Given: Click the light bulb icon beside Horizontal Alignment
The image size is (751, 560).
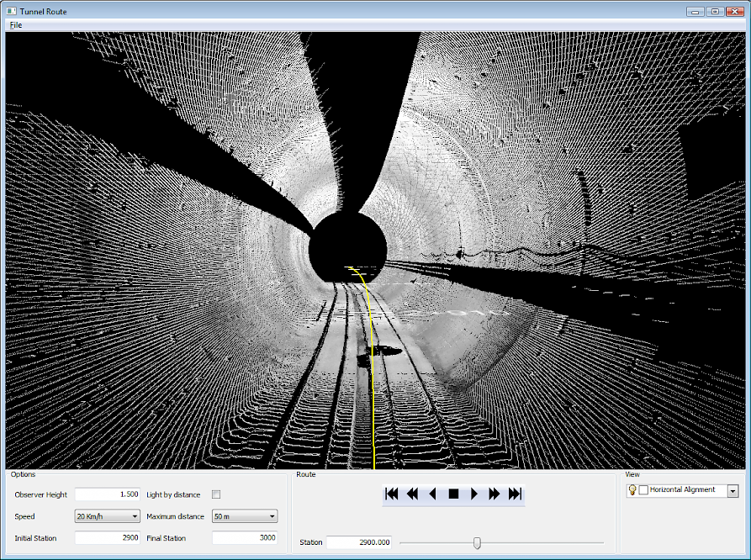Looking at the screenshot, I should (632, 490).
